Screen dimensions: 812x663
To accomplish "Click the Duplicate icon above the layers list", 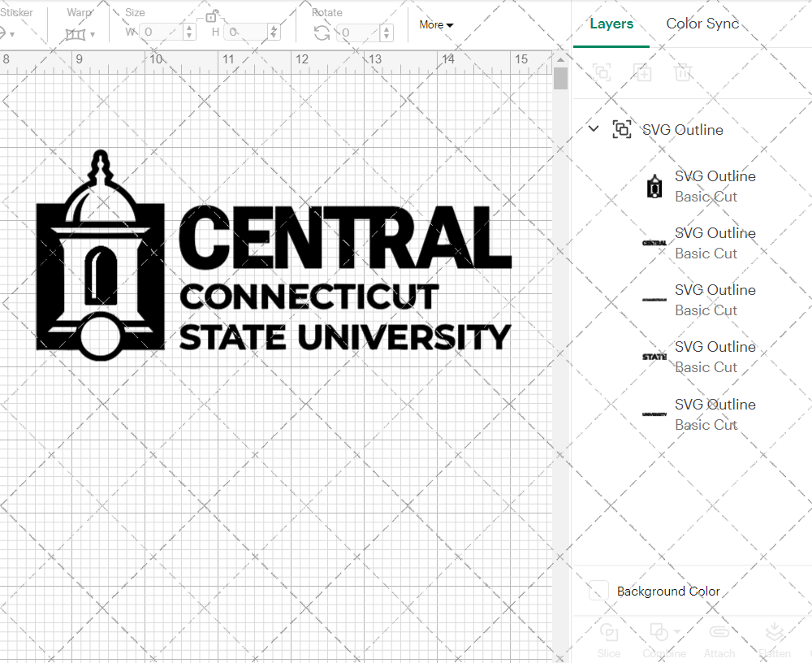I will [642, 72].
